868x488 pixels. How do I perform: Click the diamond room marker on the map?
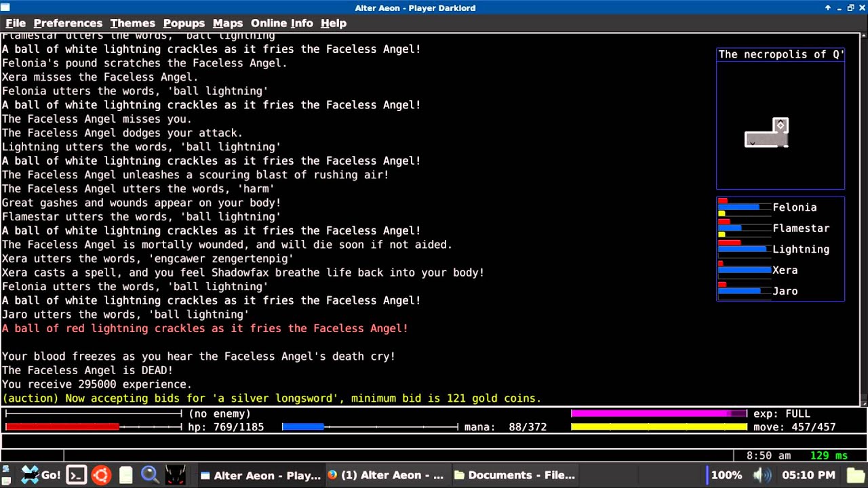pos(781,125)
